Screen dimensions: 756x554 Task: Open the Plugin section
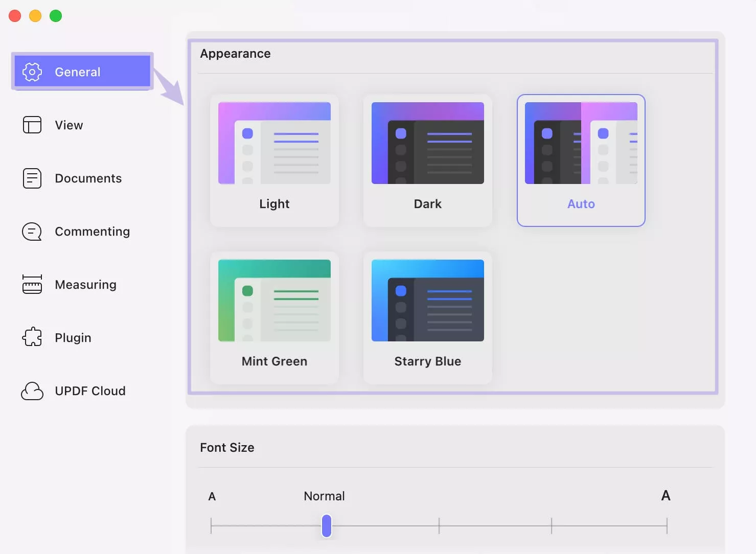82,338
